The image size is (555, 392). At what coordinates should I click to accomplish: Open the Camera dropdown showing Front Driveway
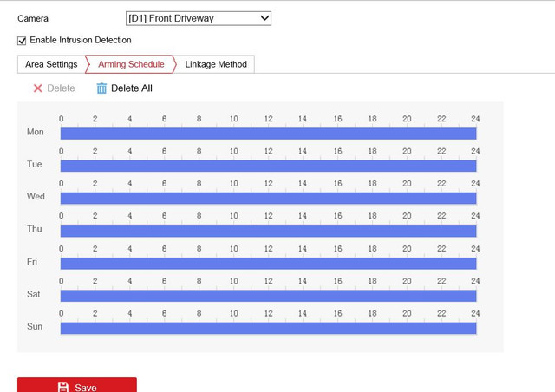(199, 18)
